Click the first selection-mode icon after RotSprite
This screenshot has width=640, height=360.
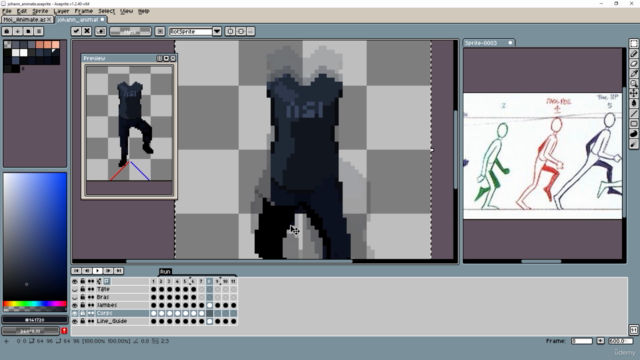[x=230, y=31]
